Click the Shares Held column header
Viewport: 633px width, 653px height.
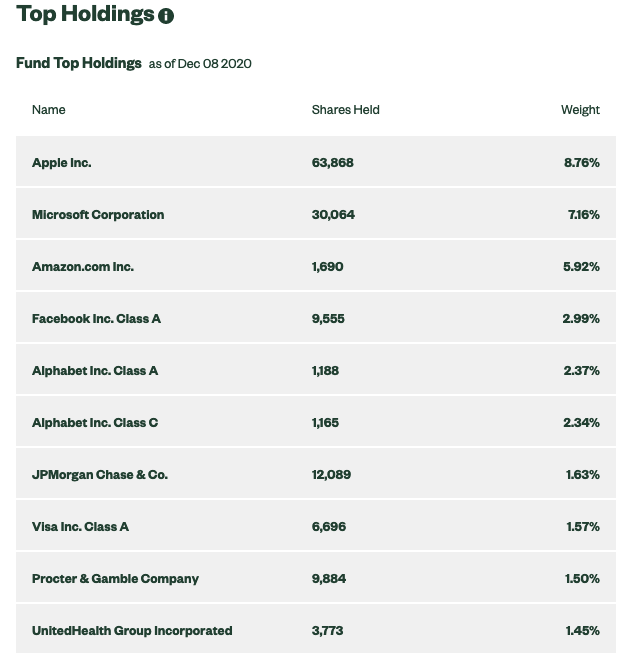click(x=345, y=110)
